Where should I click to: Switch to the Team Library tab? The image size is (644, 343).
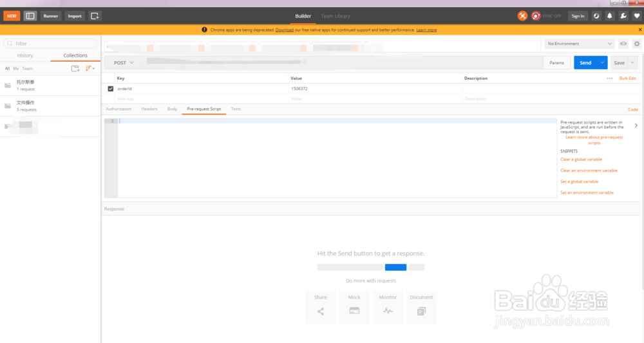336,16
